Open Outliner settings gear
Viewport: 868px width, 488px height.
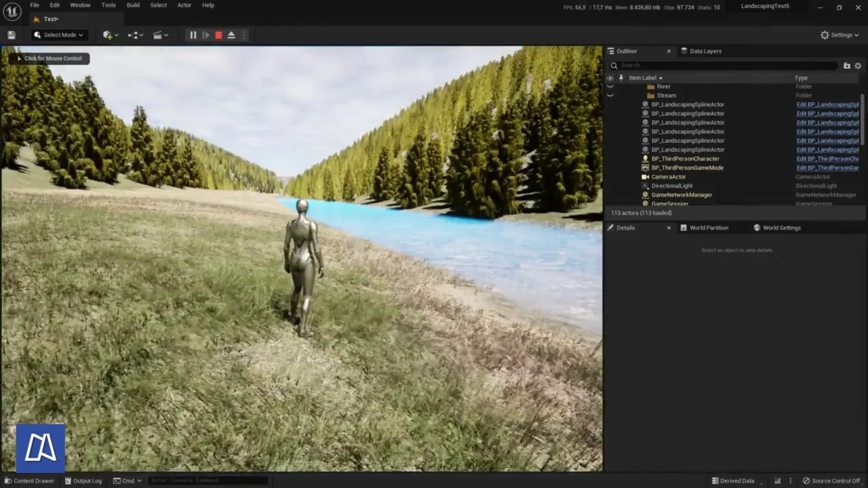[x=858, y=66]
